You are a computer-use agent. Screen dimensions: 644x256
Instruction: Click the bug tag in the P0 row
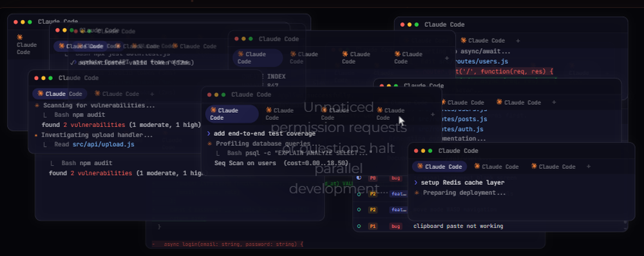coord(395,178)
